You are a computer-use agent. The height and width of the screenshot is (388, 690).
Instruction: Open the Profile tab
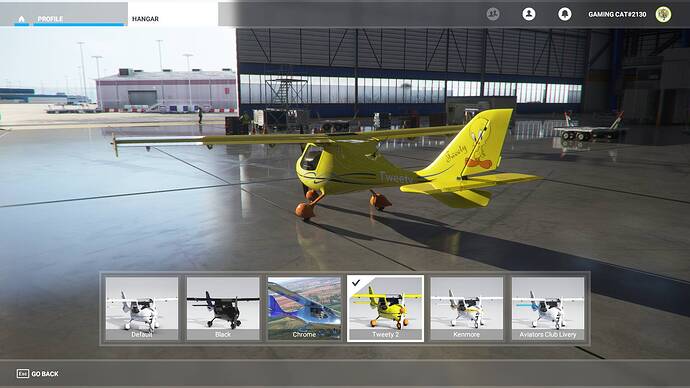(x=80, y=16)
